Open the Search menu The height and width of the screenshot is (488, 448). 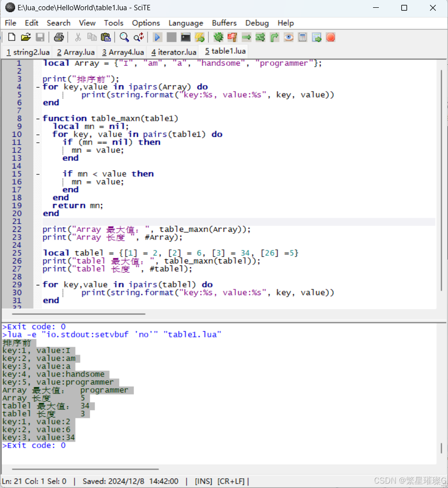click(58, 23)
